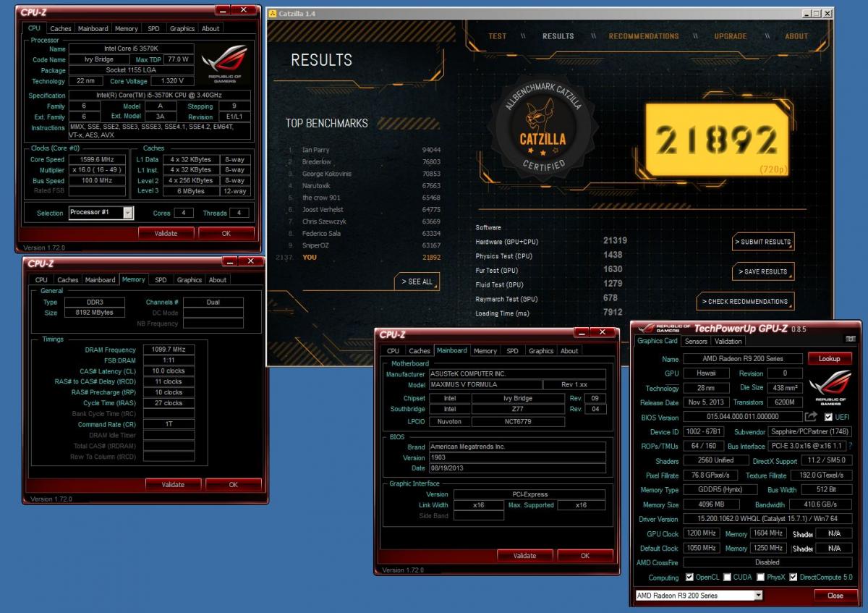Click the BIOS export arrow icon in GPU-Z
Image resolution: width=868 pixels, height=613 pixels.
click(811, 417)
